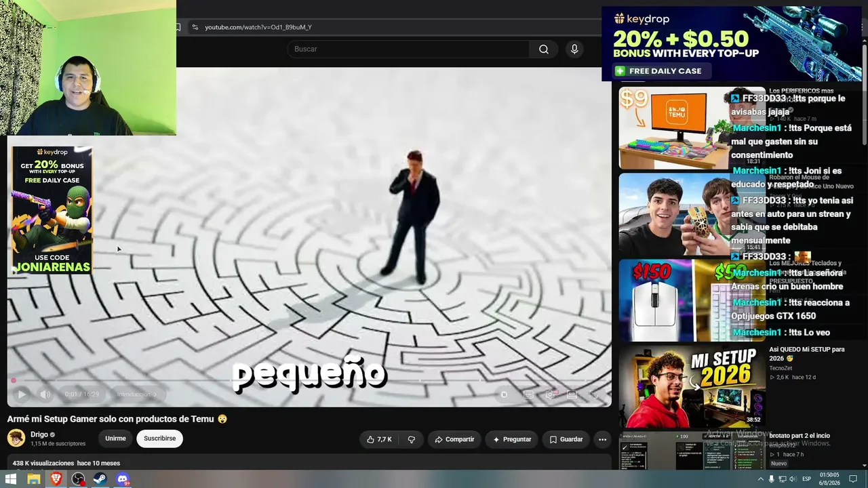Open the TecnoZet channel name
The image size is (868, 488).
tap(783, 368)
